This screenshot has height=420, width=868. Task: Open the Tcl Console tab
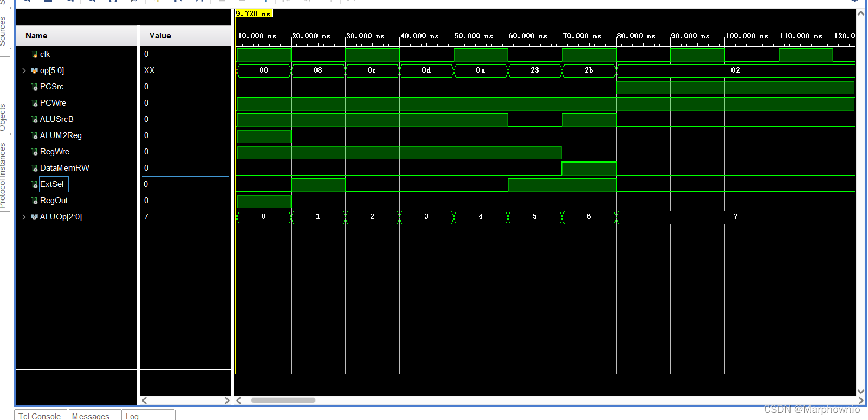[40, 416]
